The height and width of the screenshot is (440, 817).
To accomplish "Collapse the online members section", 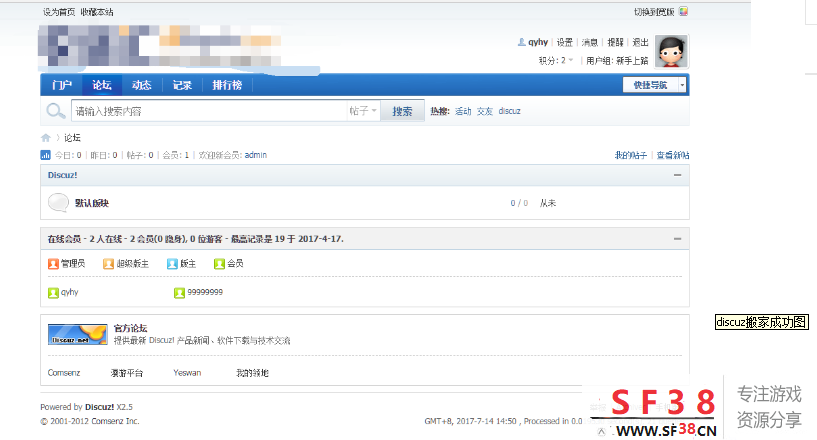I will pyautogui.click(x=677, y=239).
